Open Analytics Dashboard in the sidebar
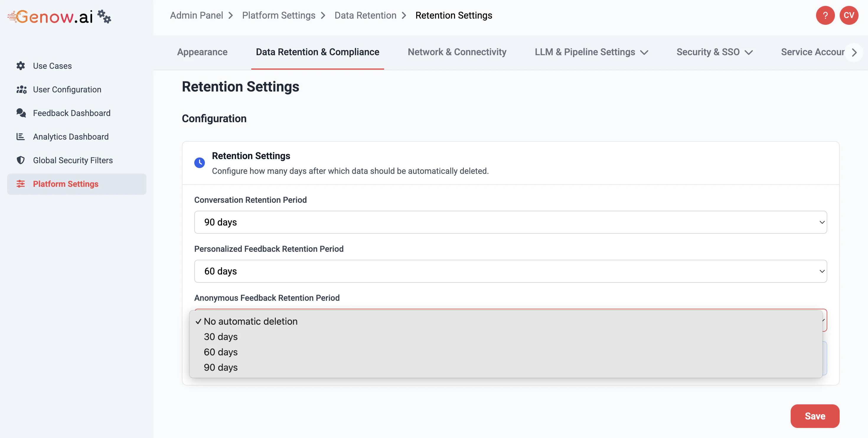 pyautogui.click(x=76, y=137)
